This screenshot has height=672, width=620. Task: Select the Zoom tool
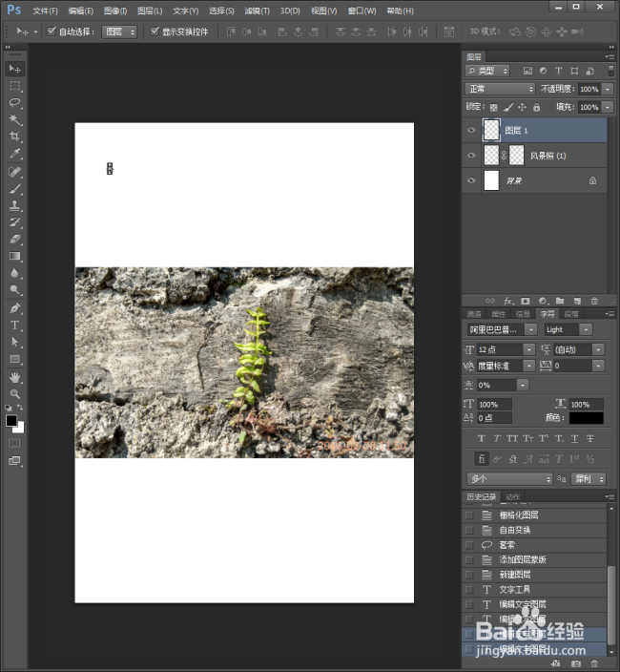15,394
